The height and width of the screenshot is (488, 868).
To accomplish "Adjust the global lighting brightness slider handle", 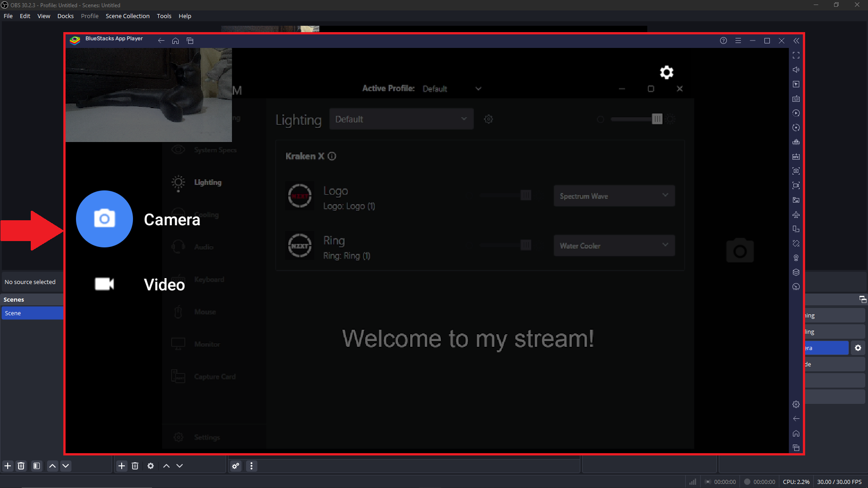I will click(x=657, y=119).
